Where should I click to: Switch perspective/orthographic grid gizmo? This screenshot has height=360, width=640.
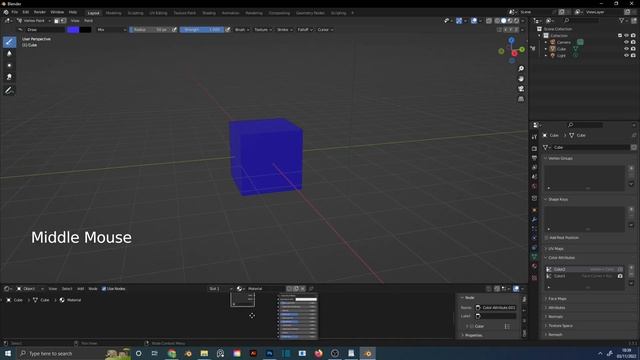point(521,99)
